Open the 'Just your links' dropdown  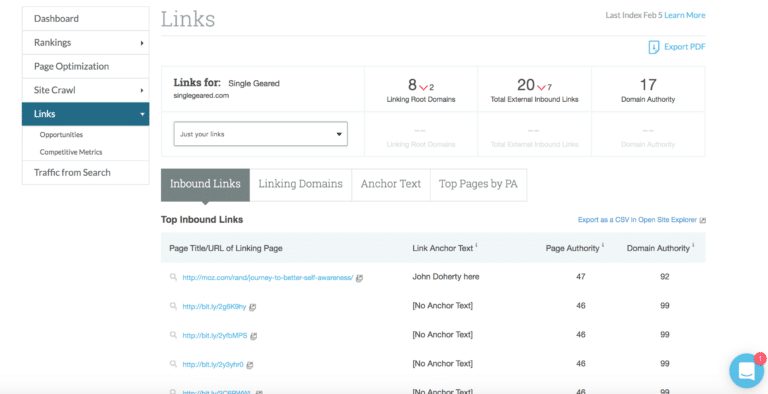pyautogui.click(x=261, y=134)
